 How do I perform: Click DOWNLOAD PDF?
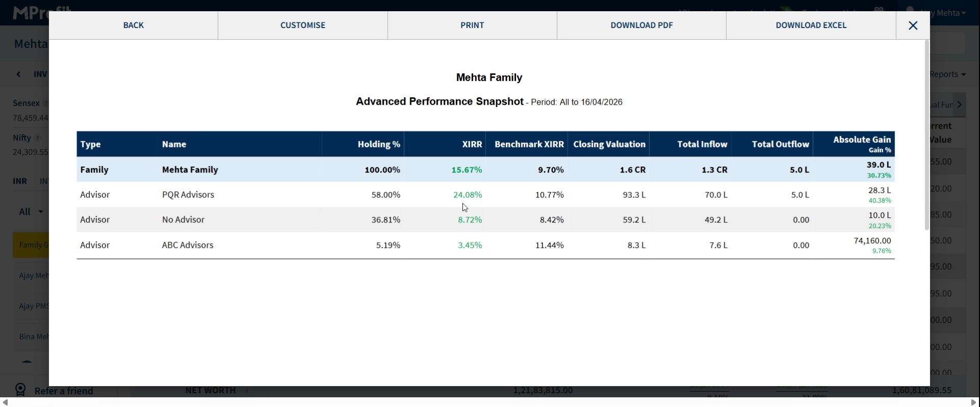pos(642,26)
